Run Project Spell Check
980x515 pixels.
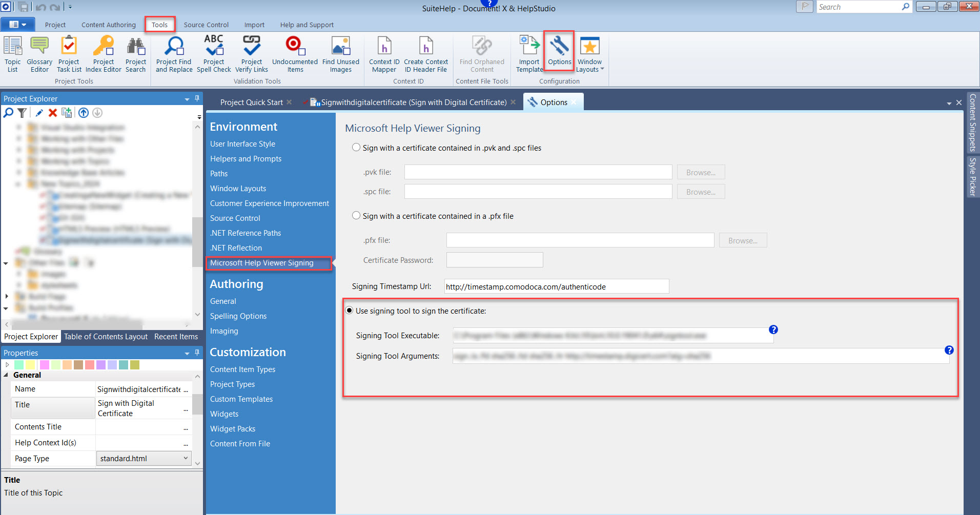[213, 53]
